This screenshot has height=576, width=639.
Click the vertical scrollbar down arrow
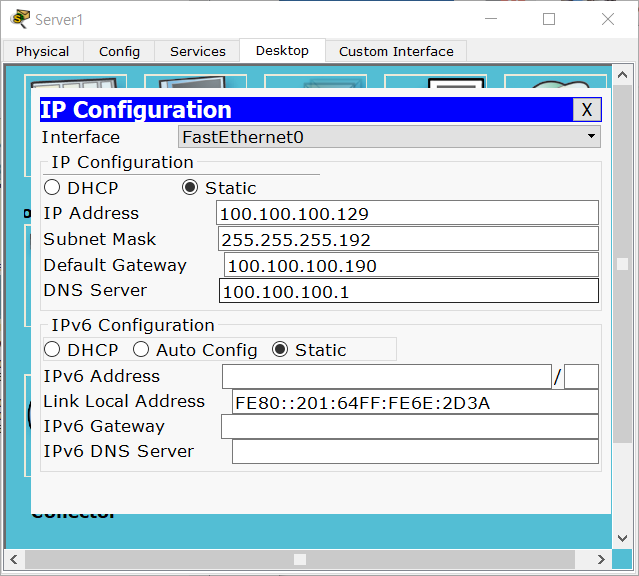(622, 538)
